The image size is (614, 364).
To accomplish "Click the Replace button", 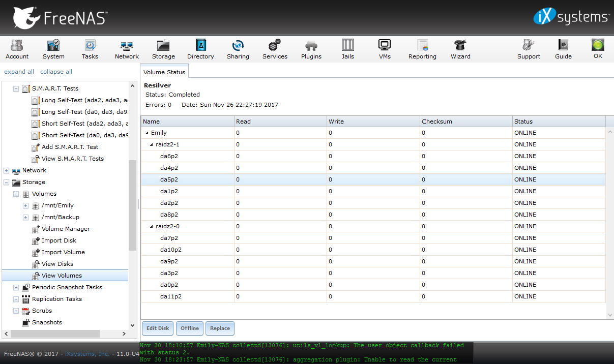I will [x=220, y=328].
